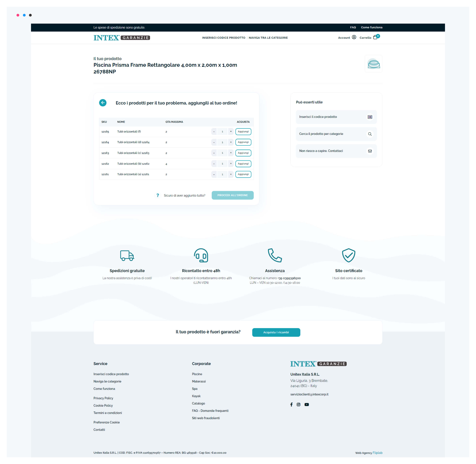Click the delivery truck Spedizioni gratuite icon
Screen dimensions: 476x464
coord(127,255)
